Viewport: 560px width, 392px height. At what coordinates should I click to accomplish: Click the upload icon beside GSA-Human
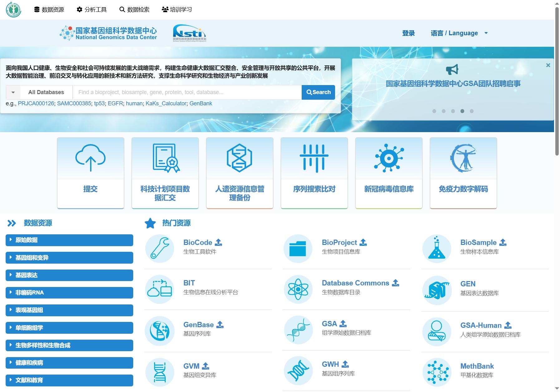point(508,325)
